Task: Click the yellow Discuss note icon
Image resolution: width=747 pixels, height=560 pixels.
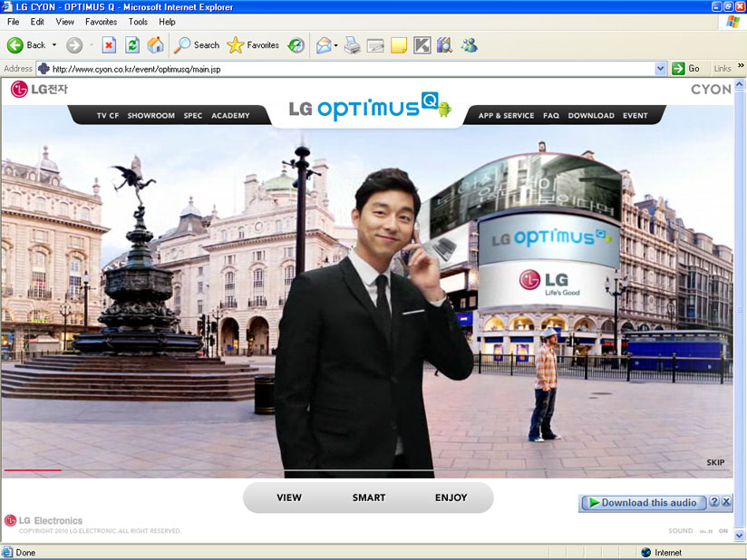Action: pos(398,45)
